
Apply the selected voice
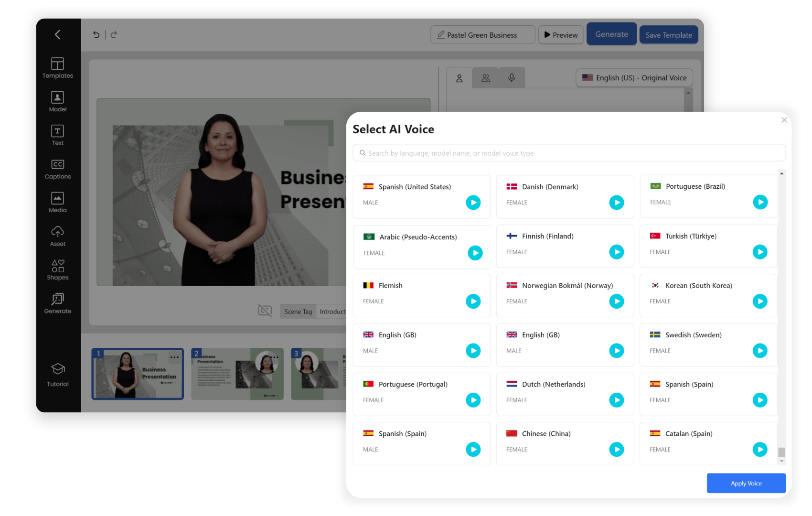(746, 483)
